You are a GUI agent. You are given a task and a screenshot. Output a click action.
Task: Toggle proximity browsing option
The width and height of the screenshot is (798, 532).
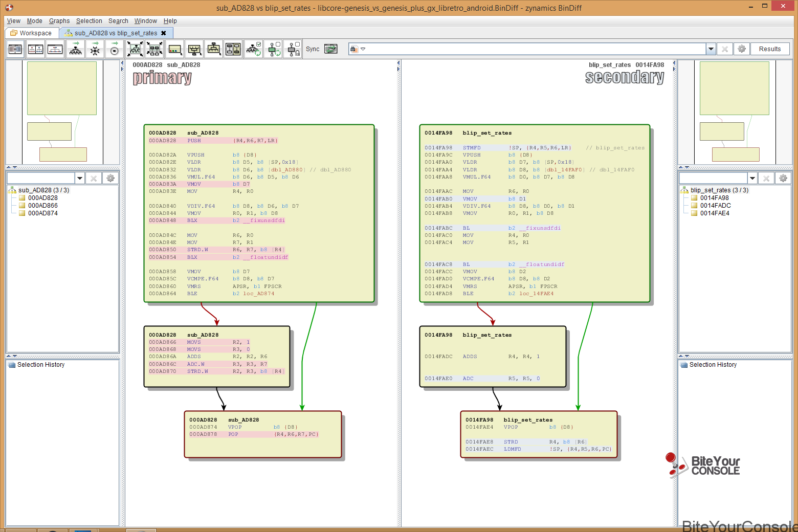click(274, 49)
